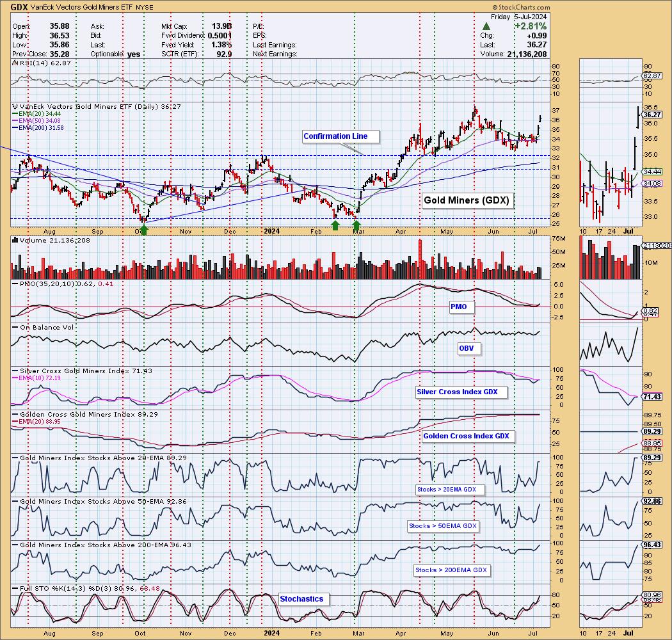This screenshot has width=672, height=640.
Task: Click the 34.44 EMA tag on right axis
Action: 652,172
